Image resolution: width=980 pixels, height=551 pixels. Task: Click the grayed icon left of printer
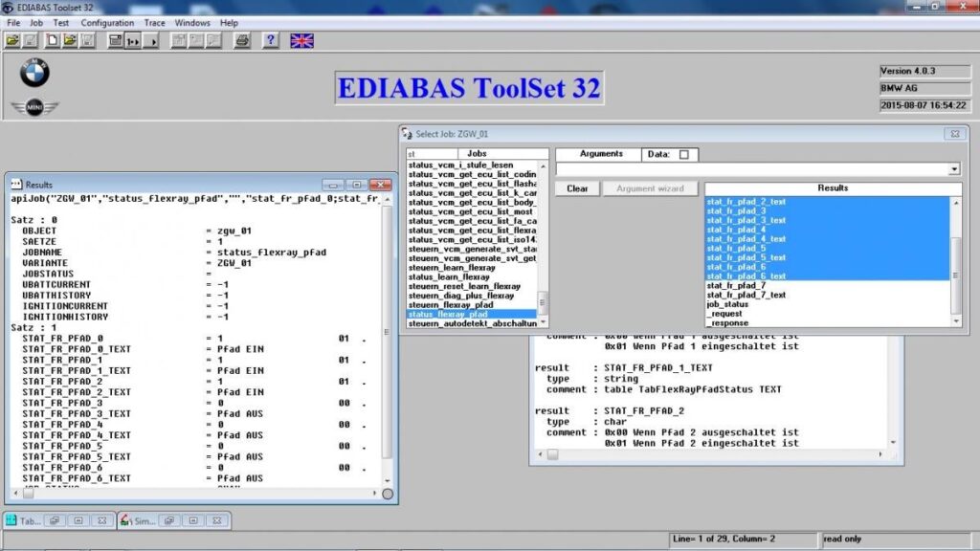[213, 41]
